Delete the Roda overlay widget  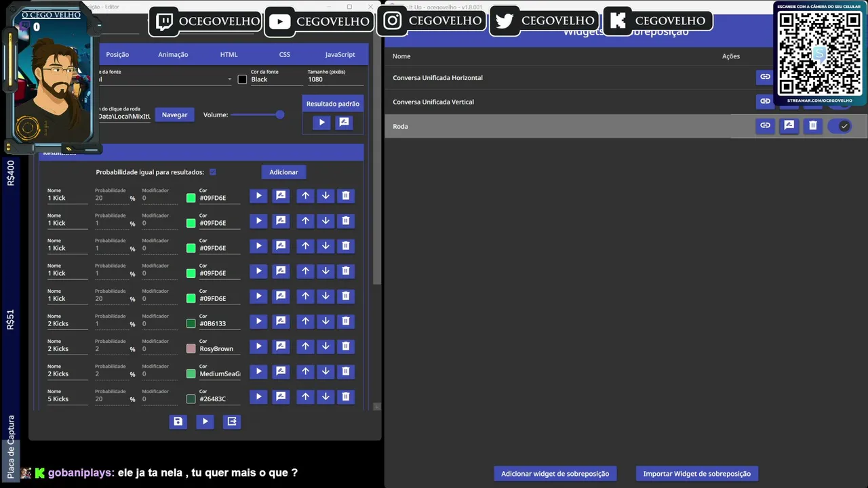click(x=812, y=125)
